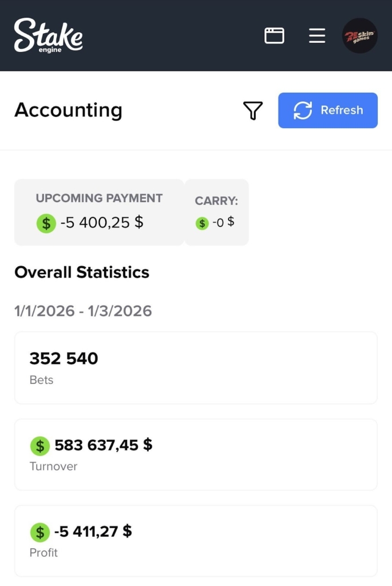Click the 352 540 Bets statistics card

196,368
